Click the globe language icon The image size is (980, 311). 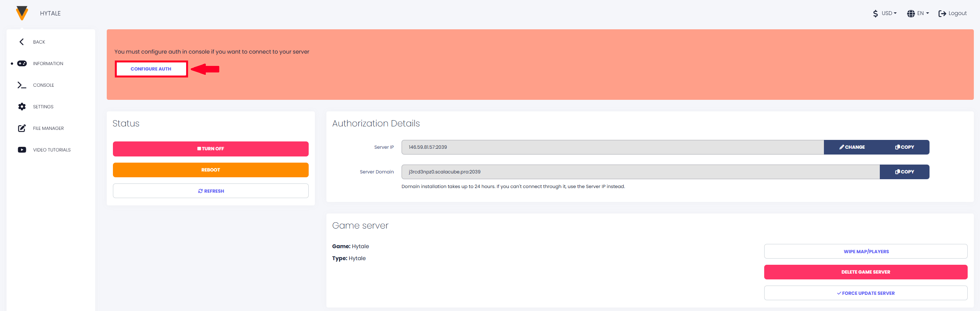tap(911, 13)
